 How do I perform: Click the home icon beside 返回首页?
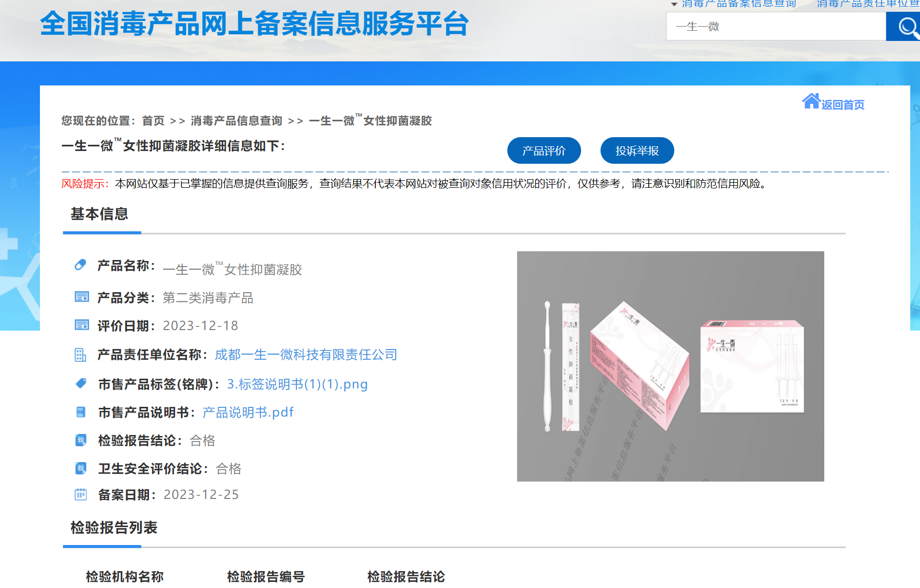811,101
